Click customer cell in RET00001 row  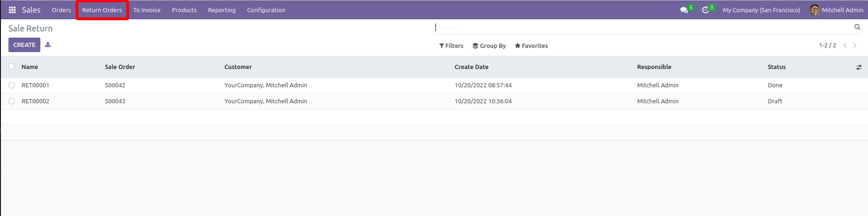pyautogui.click(x=266, y=85)
